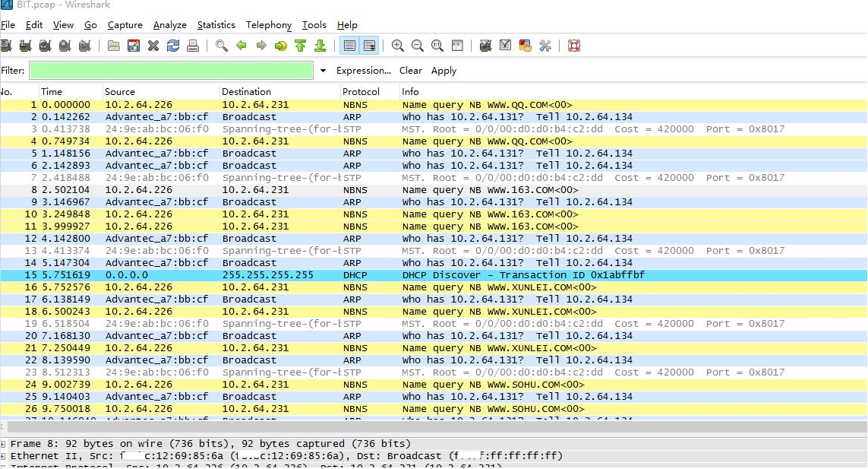The image size is (868, 469).
Task: Jump to the last packet
Action: click(320, 46)
